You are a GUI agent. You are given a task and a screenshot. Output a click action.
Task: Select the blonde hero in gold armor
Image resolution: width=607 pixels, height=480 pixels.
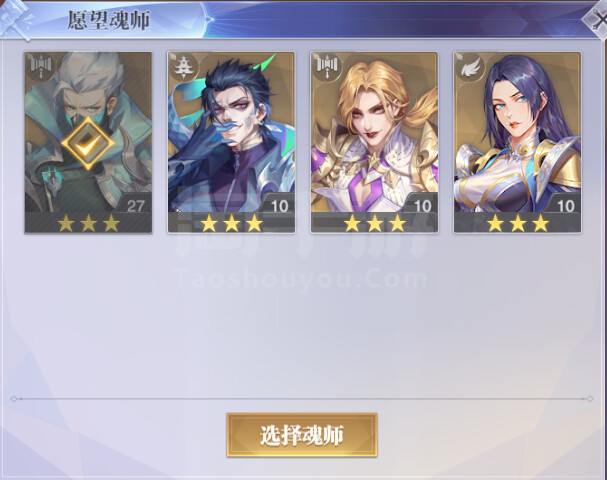point(374,142)
